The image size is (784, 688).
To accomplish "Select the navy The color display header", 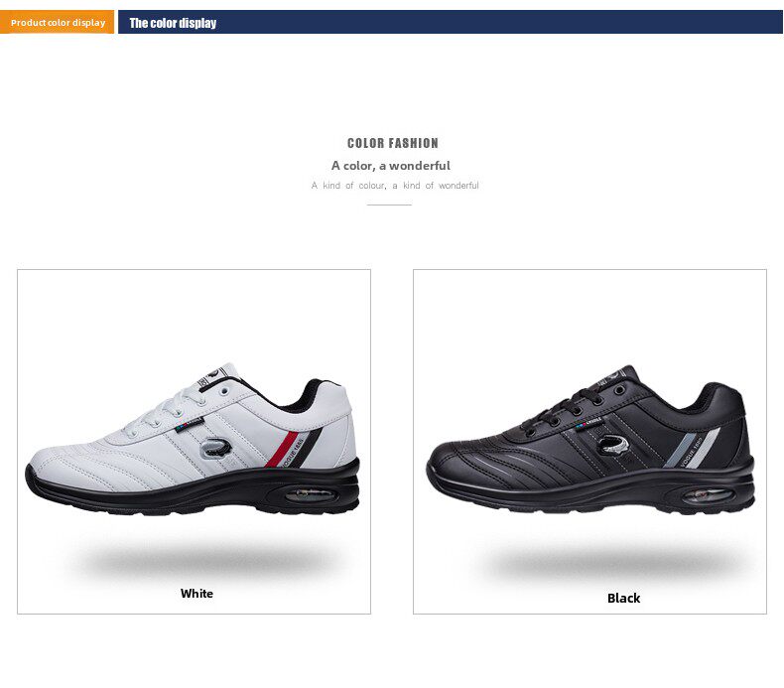I will 450,22.
